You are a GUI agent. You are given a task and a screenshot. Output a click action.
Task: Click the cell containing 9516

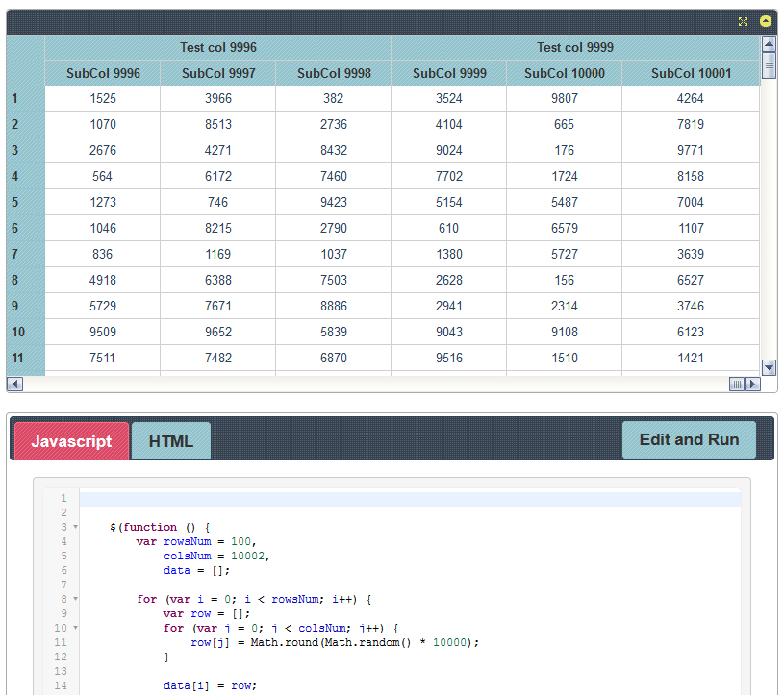pos(449,359)
